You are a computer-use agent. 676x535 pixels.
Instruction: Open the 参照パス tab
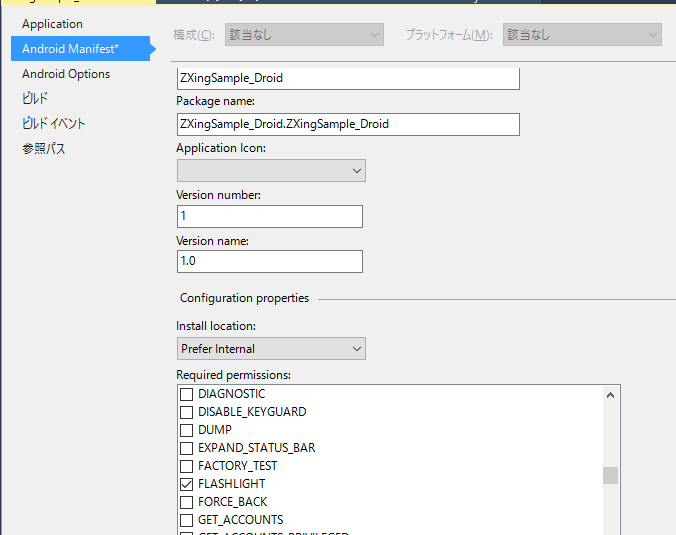click(x=44, y=149)
